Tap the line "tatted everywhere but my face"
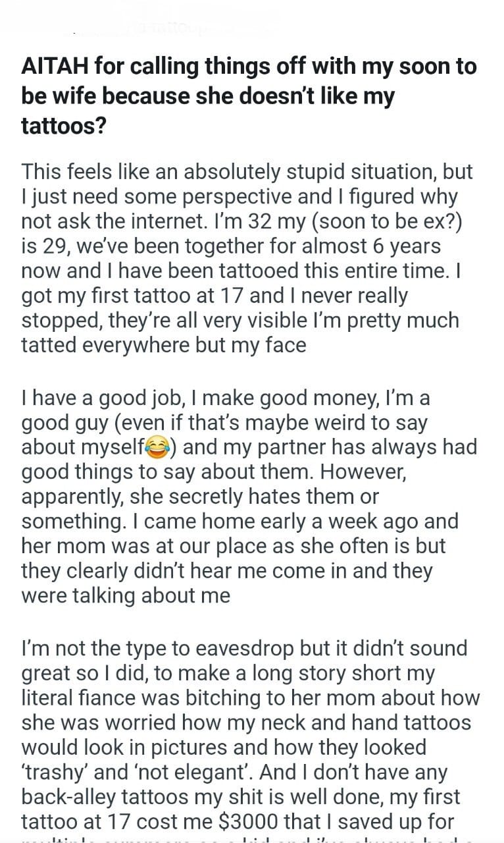504x843 pixels. pos(164,345)
